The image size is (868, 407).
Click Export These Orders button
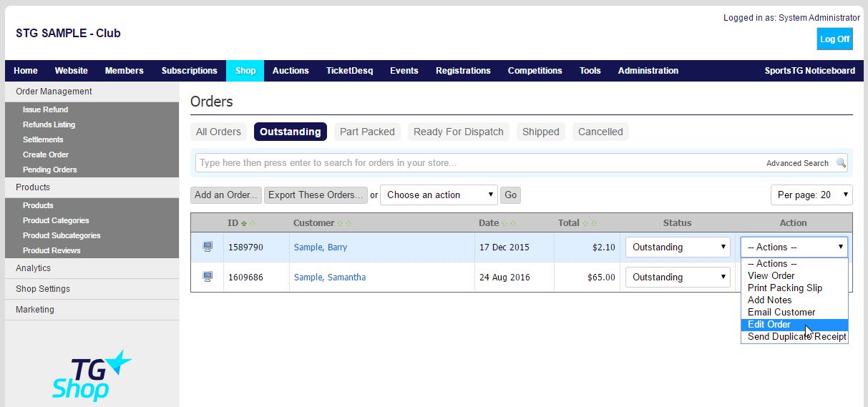(316, 195)
